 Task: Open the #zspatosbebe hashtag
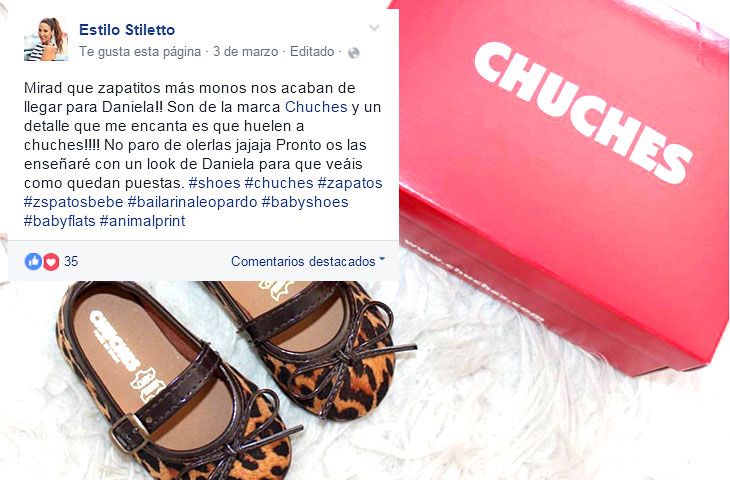pyautogui.click(x=74, y=202)
